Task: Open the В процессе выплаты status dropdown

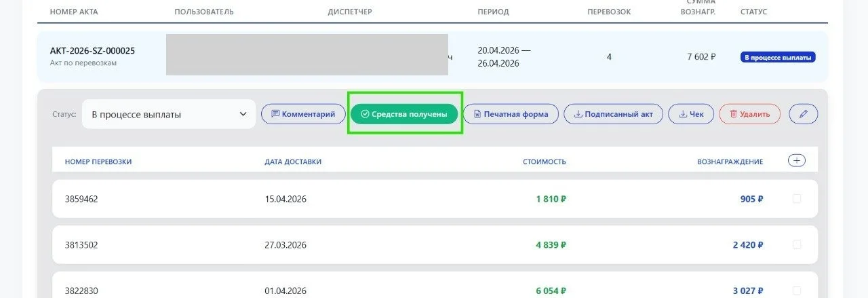Action: pyautogui.click(x=169, y=114)
